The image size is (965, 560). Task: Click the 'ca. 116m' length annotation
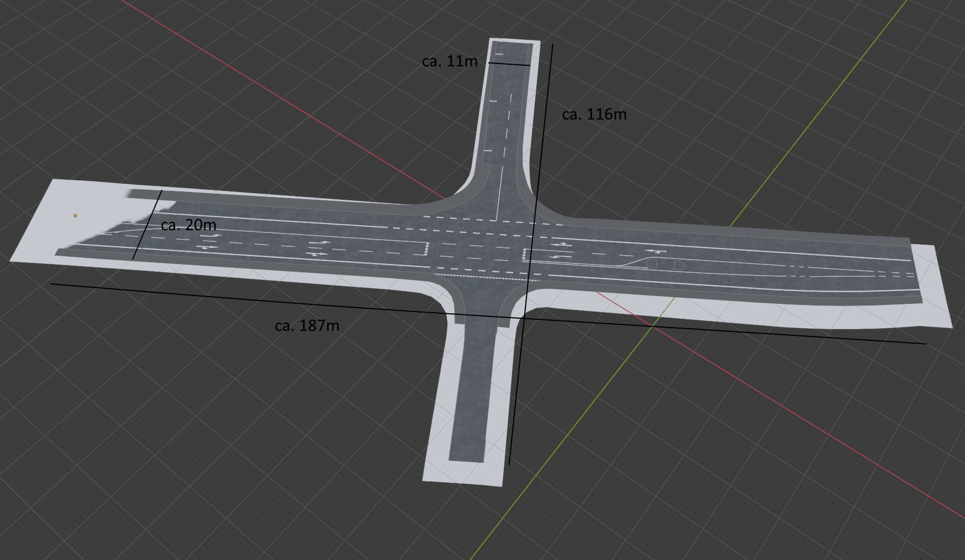[594, 115]
